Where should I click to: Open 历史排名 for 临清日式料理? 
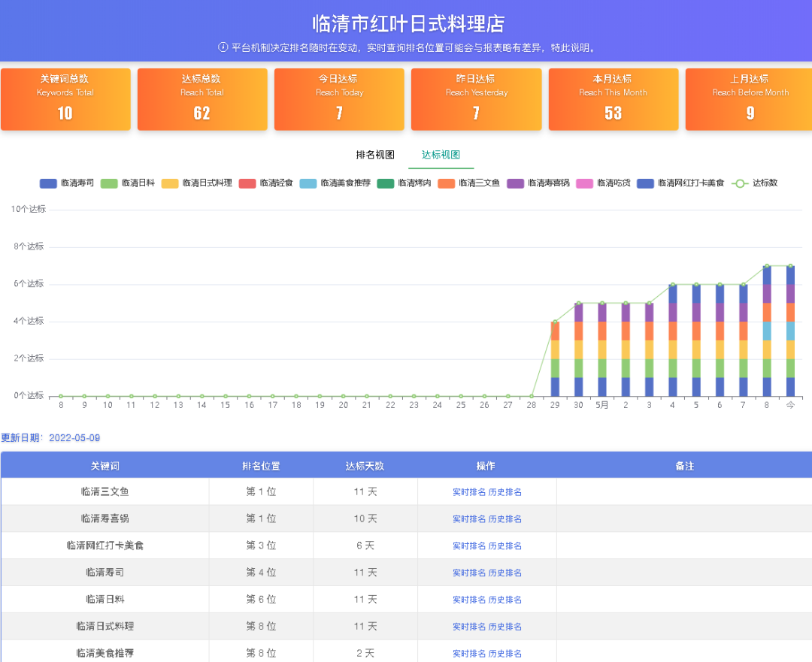[505, 627]
